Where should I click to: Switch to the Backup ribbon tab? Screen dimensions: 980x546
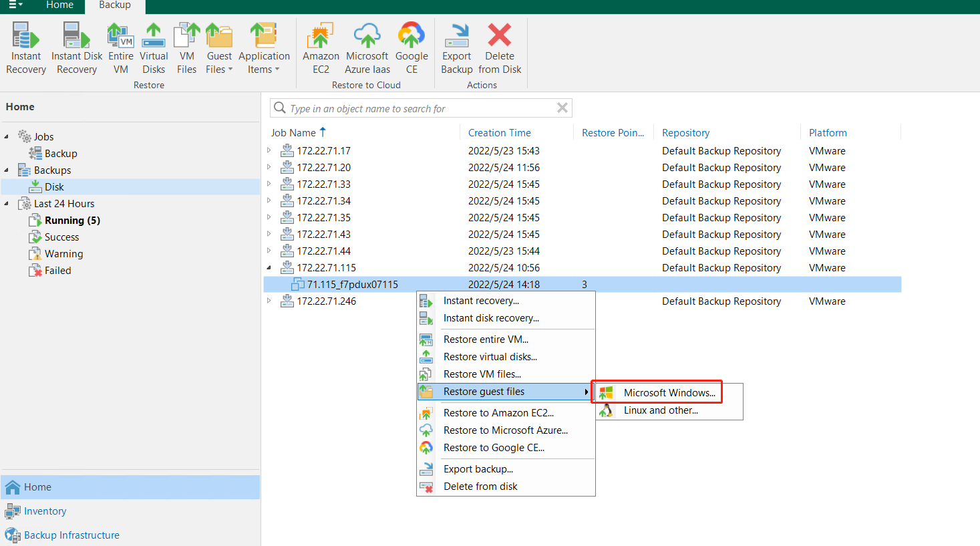115,5
